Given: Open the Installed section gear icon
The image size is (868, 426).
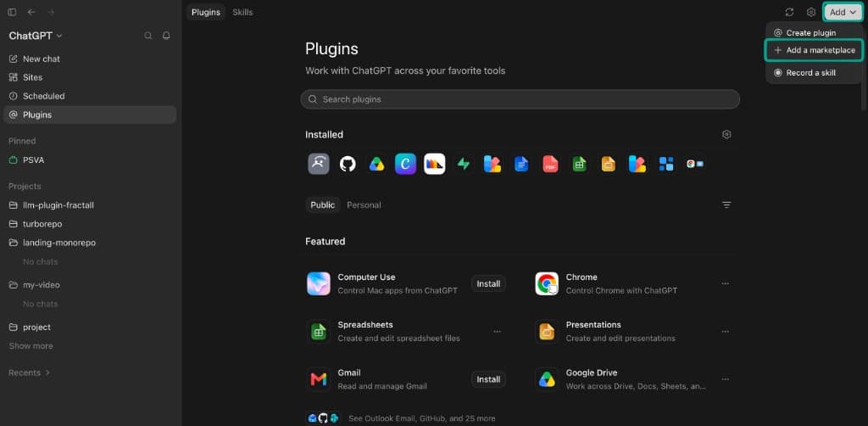Looking at the screenshot, I should tap(726, 134).
